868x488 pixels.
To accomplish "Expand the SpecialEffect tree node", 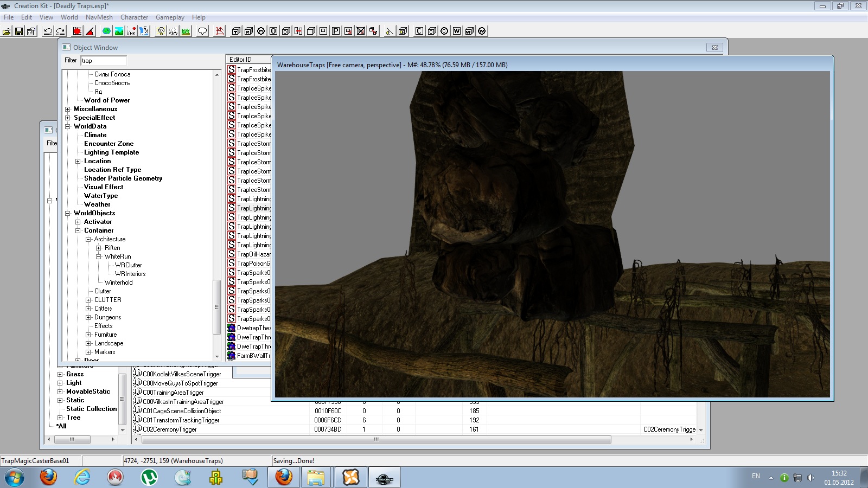I will point(68,118).
